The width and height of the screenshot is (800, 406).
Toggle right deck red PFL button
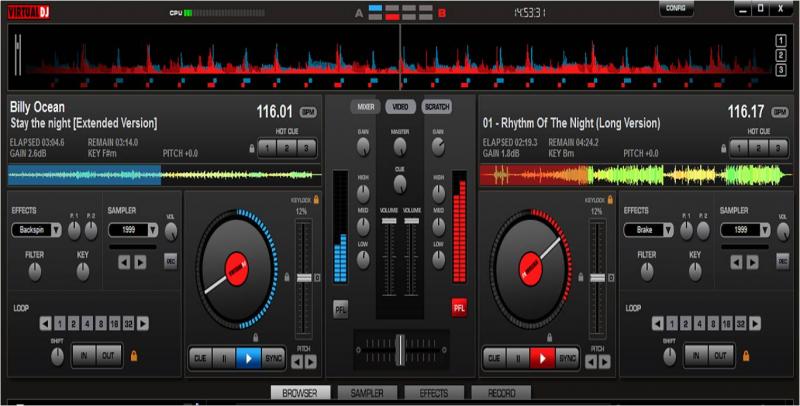pyautogui.click(x=459, y=308)
